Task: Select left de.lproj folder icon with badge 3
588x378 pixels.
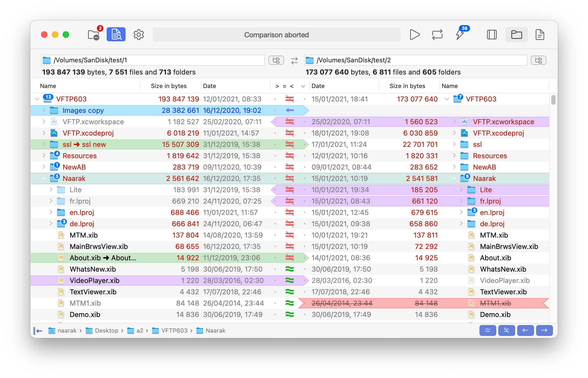Action: click(x=62, y=223)
